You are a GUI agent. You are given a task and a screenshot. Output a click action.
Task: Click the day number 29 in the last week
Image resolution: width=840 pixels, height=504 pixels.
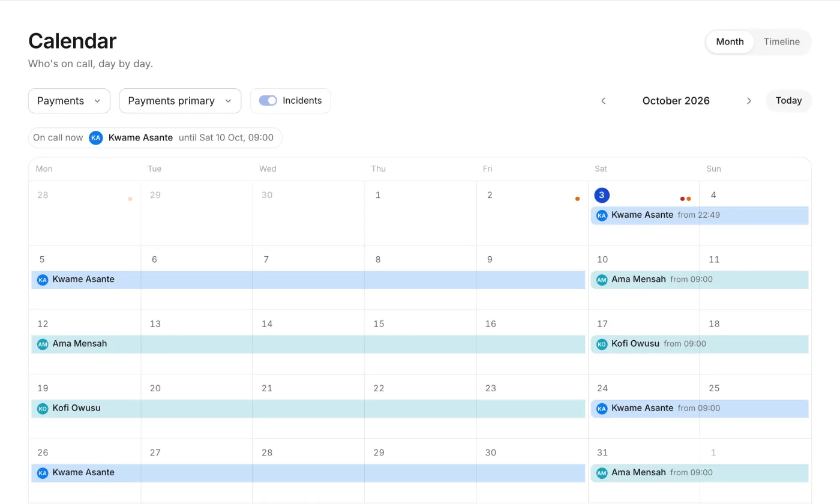click(x=379, y=452)
